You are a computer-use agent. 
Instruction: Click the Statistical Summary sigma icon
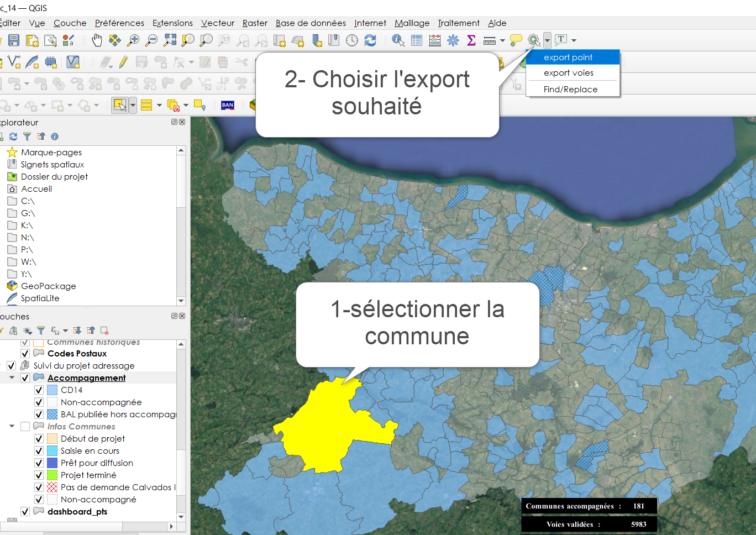pyautogui.click(x=471, y=40)
